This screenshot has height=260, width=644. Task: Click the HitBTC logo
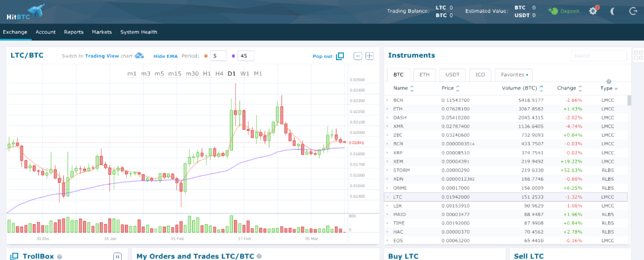point(25,11)
